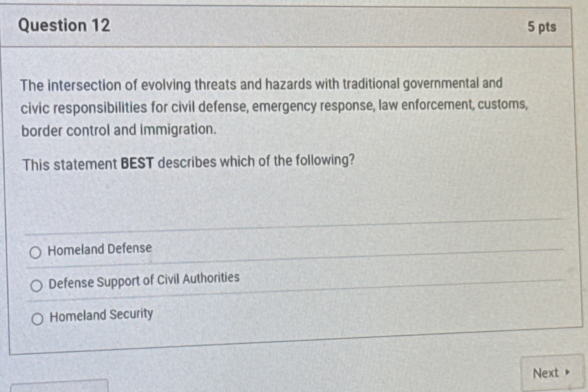Click the Homeland Defense answer text
588x392 pixels.
pos(100,248)
